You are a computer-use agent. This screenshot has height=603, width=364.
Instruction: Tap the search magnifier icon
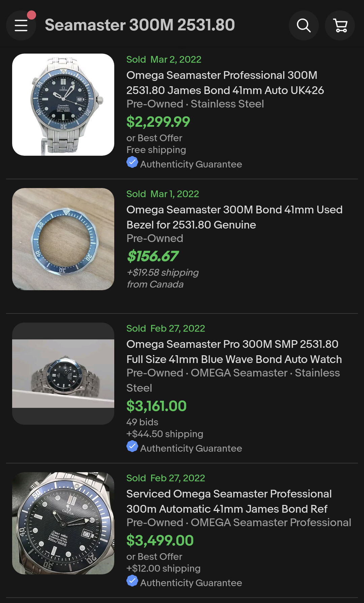click(304, 26)
